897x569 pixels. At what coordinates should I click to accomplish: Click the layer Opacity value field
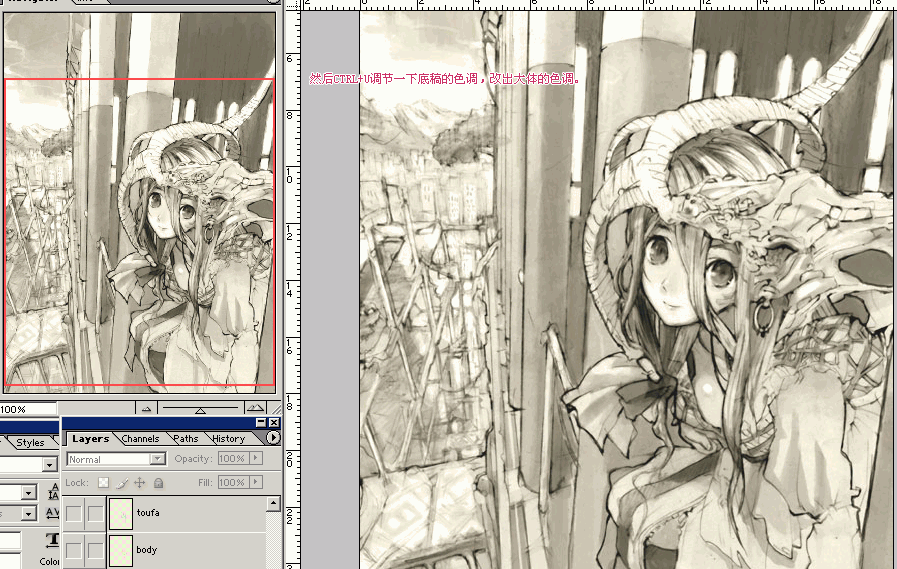pos(232,459)
